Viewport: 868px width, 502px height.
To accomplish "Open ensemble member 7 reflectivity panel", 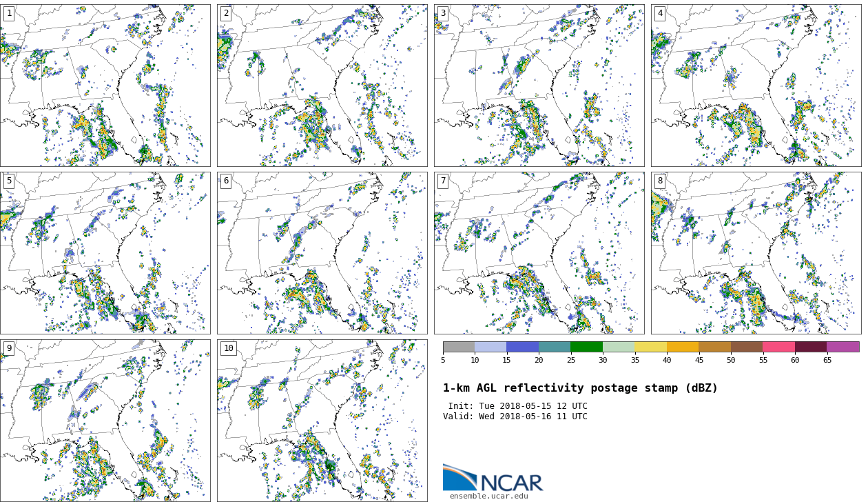I will click(x=539, y=253).
